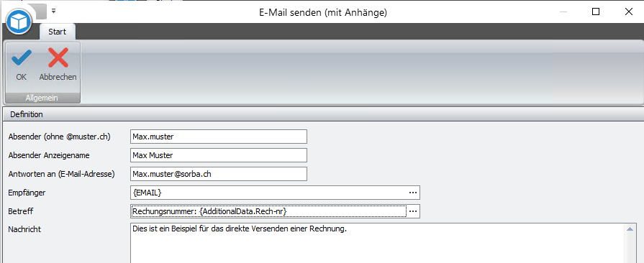Screen dimensions: 644x263
Task: Click the red X Abbrechen button
Action: pyautogui.click(x=58, y=65)
